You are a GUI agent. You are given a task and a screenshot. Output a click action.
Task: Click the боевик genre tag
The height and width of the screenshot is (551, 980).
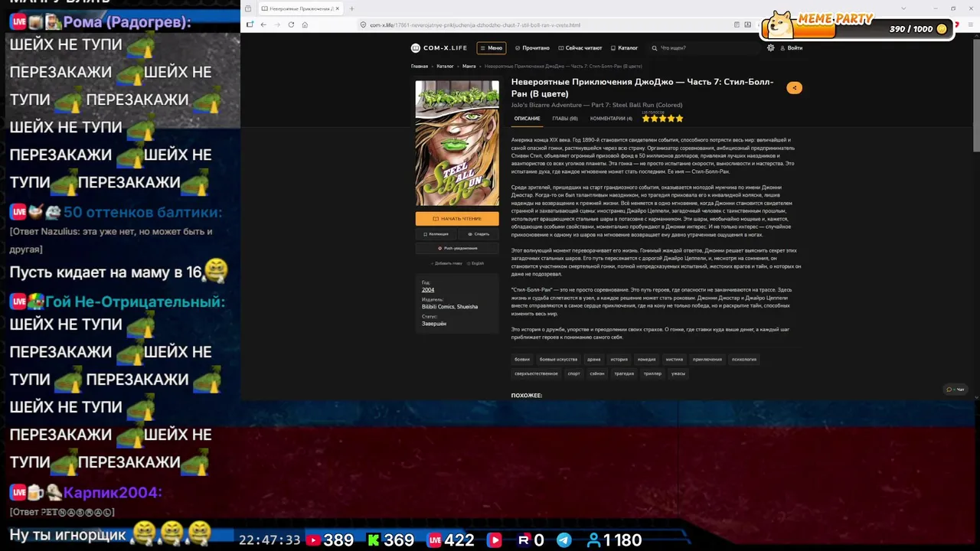522,359
